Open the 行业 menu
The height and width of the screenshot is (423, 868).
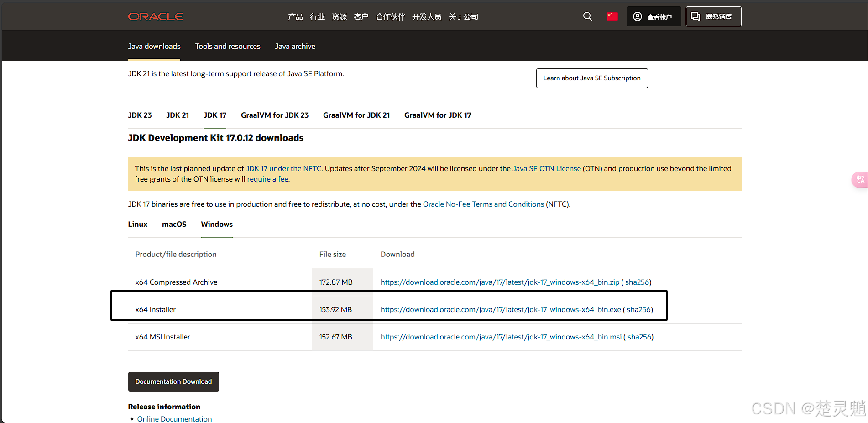(x=317, y=17)
